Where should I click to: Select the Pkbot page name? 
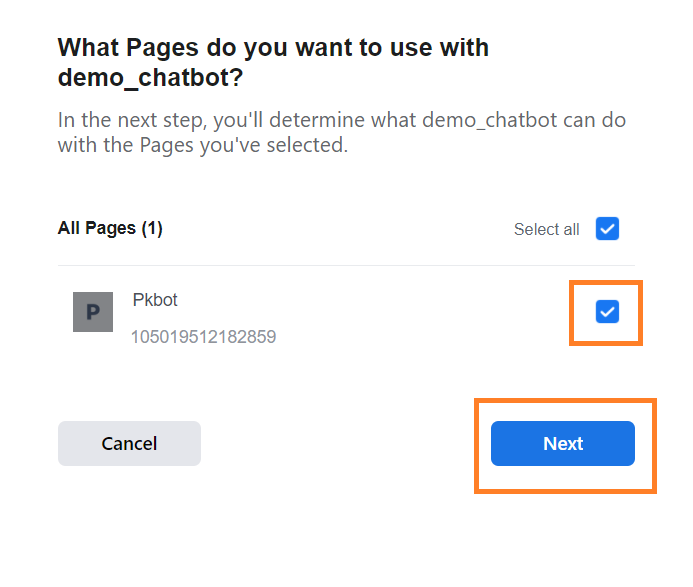point(155,300)
